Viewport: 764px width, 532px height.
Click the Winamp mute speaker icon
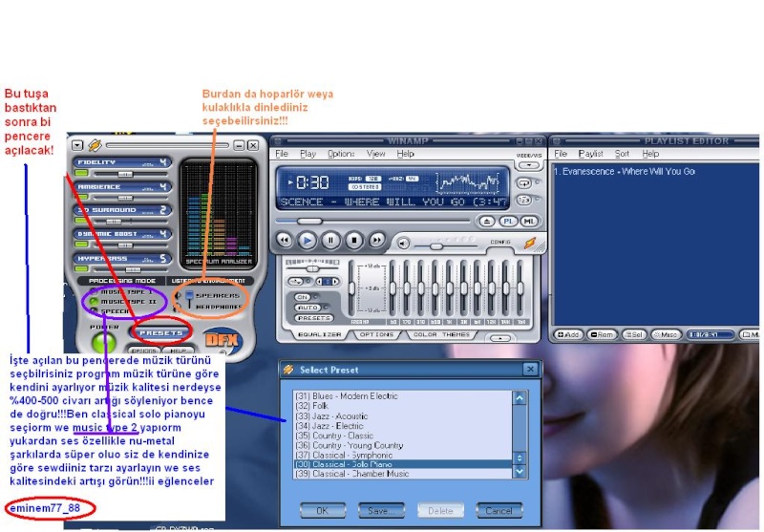(403, 244)
